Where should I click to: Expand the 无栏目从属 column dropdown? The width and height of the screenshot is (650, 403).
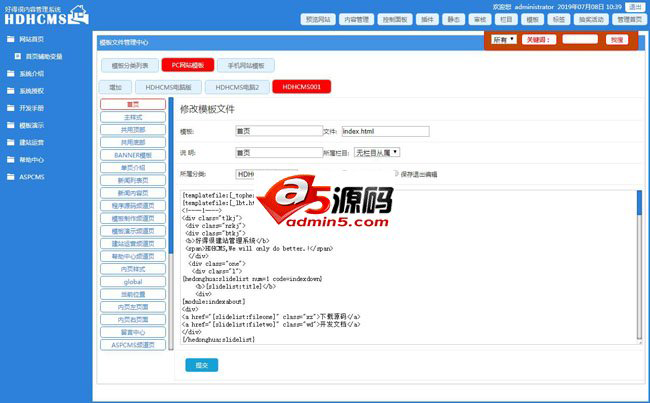click(x=377, y=153)
